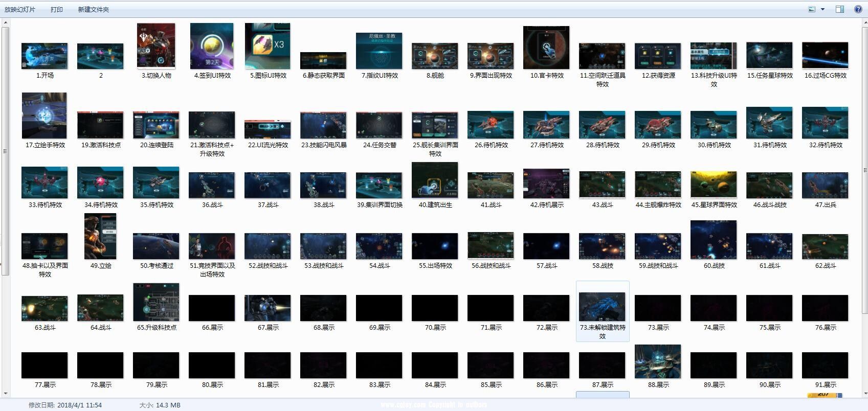This screenshot has width=868, height=411.
Task: Select the 4.签到UI特效 thumbnail
Action: tap(212, 46)
